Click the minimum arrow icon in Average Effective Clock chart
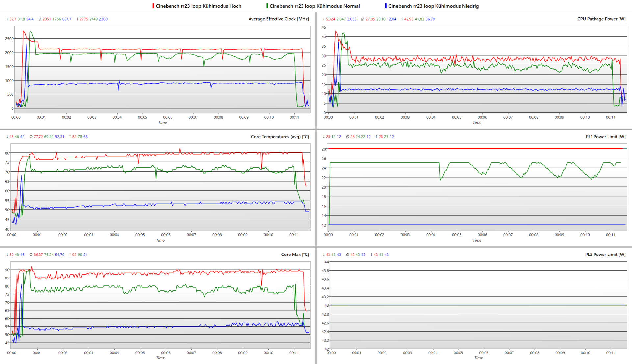 [7, 19]
